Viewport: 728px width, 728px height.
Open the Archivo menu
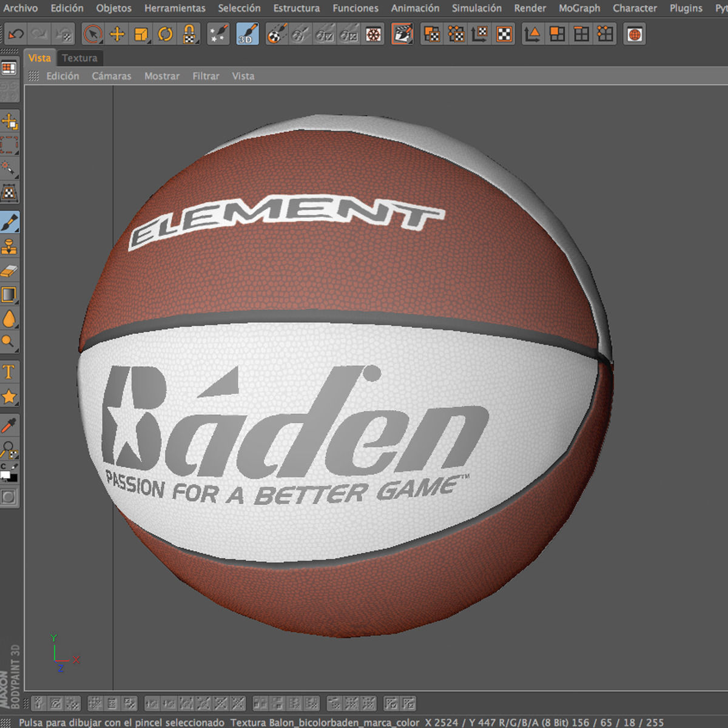pyautogui.click(x=21, y=8)
